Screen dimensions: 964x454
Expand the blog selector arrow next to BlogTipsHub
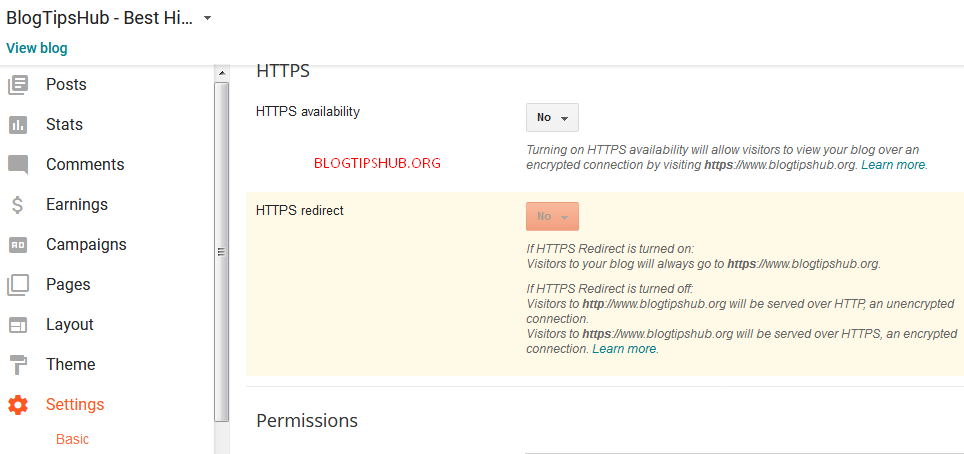coord(207,18)
